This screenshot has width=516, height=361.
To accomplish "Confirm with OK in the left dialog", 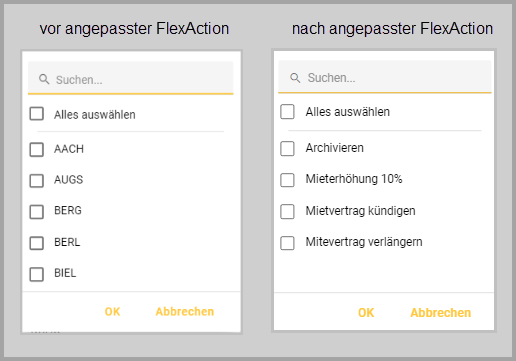I will pos(112,312).
